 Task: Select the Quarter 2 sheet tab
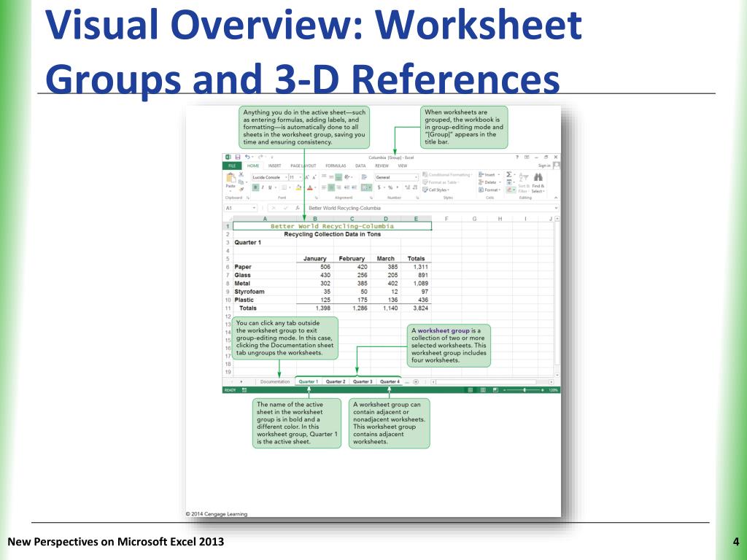pos(336,382)
